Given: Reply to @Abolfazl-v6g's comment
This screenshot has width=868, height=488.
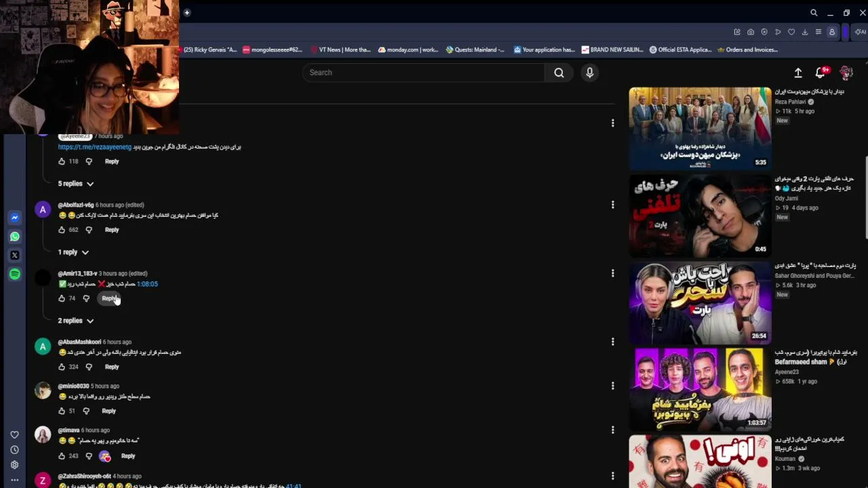Looking at the screenshot, I should coord(112,230).
